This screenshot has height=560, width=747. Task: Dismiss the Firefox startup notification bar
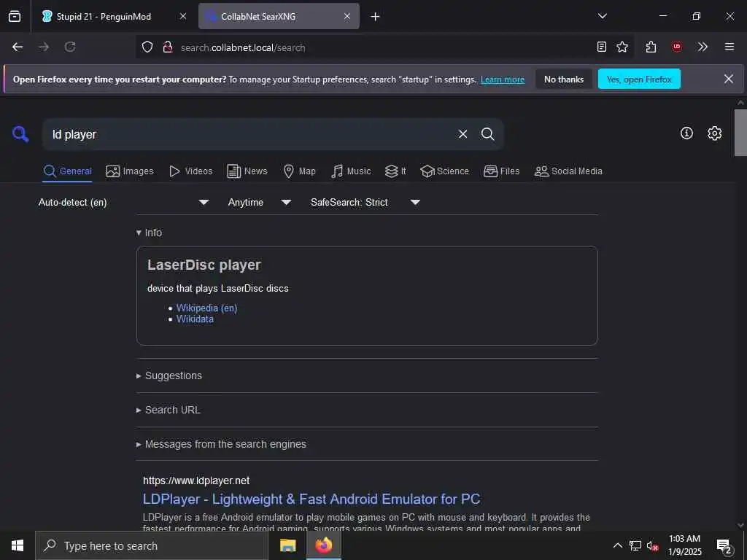pyautogui.click(x=729, y=79)
